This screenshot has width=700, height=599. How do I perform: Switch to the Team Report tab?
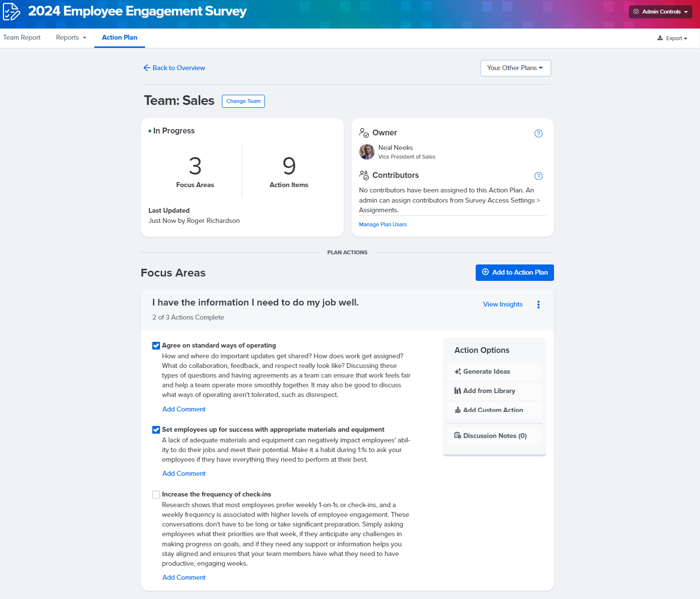22,38
